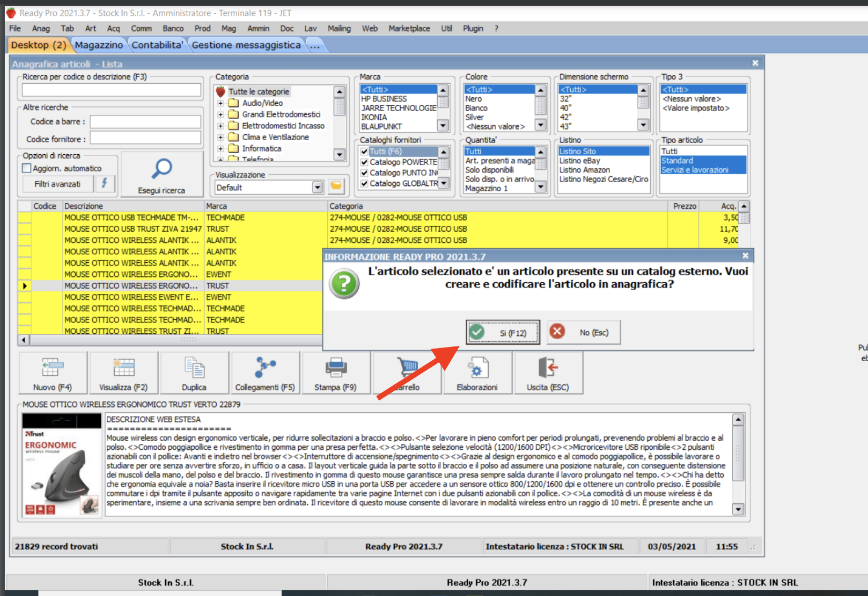The image size is (868, 596).
Task: Click the Descrizione column header
Action: pos(134,206)
